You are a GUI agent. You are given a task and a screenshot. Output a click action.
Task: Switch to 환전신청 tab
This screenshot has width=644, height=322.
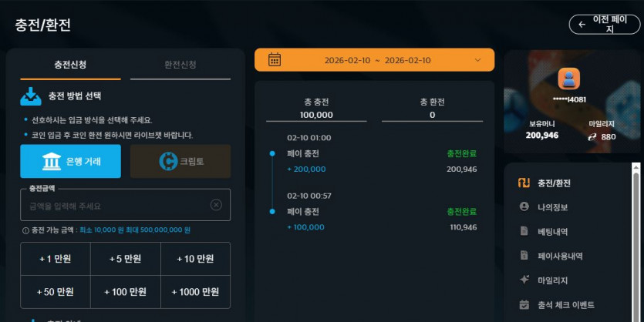click(180, 65)
